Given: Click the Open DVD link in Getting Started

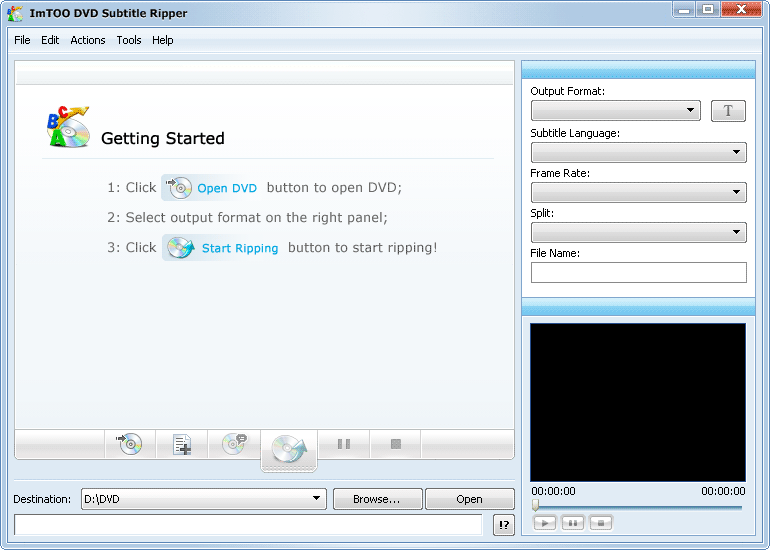Looking at the screenshot, I should tap(211, 188).
